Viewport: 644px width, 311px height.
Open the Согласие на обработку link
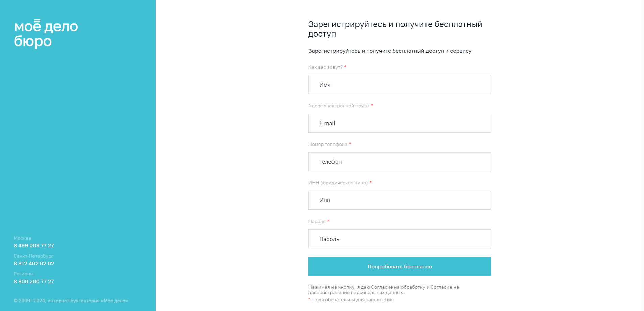(x=398, y=287)
